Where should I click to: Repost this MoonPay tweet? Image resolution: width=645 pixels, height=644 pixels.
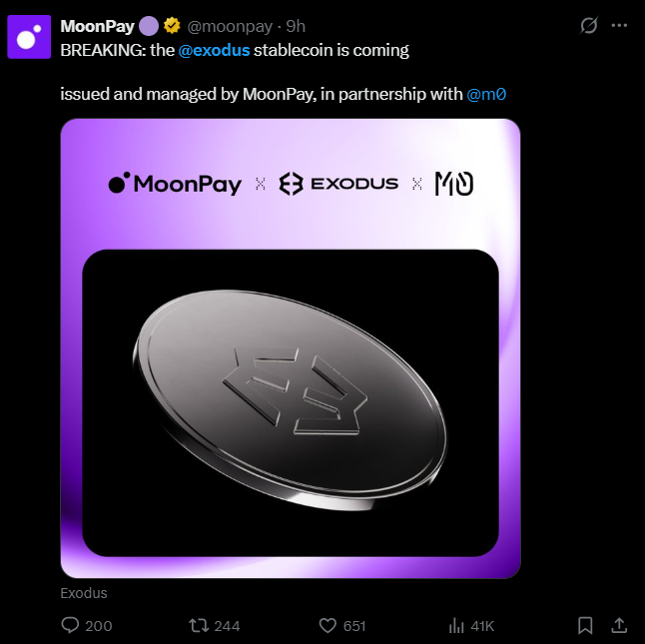[x=199, y=625]
